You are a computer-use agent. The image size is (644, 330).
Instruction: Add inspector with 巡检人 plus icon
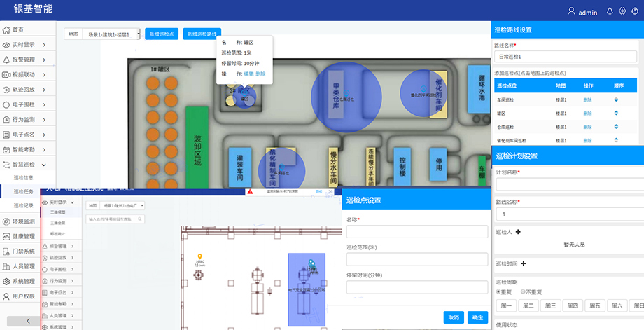[x=518, y=232]
